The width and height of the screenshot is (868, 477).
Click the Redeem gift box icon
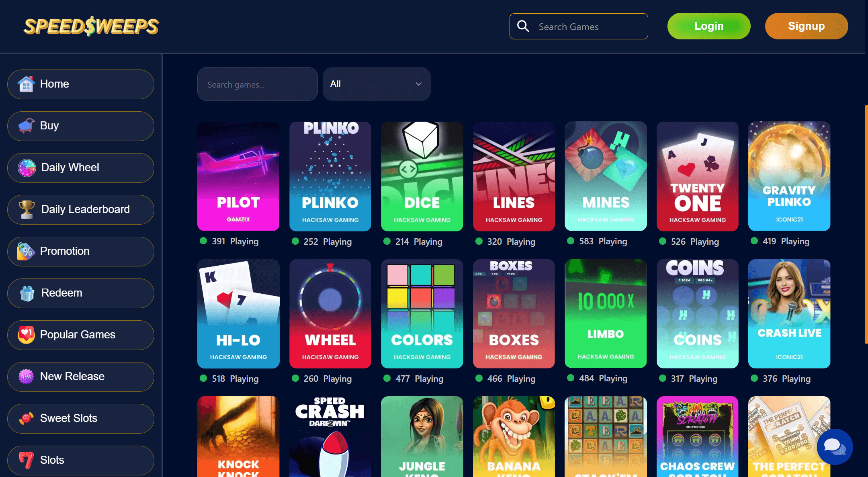27,293
